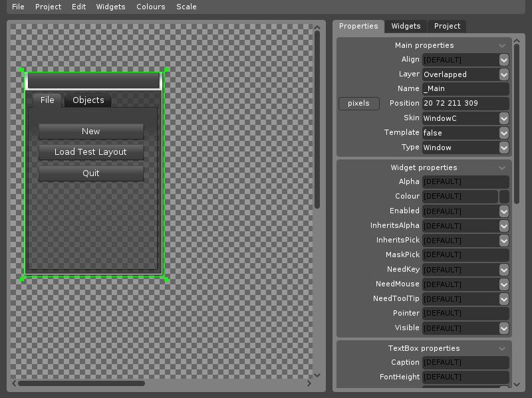Click the MaskPick input field

pyautogui.click(x=465, y=254)
